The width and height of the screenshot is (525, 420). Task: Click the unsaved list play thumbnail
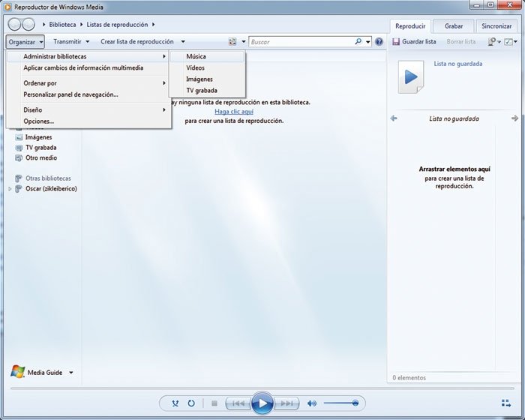point(411,76)
